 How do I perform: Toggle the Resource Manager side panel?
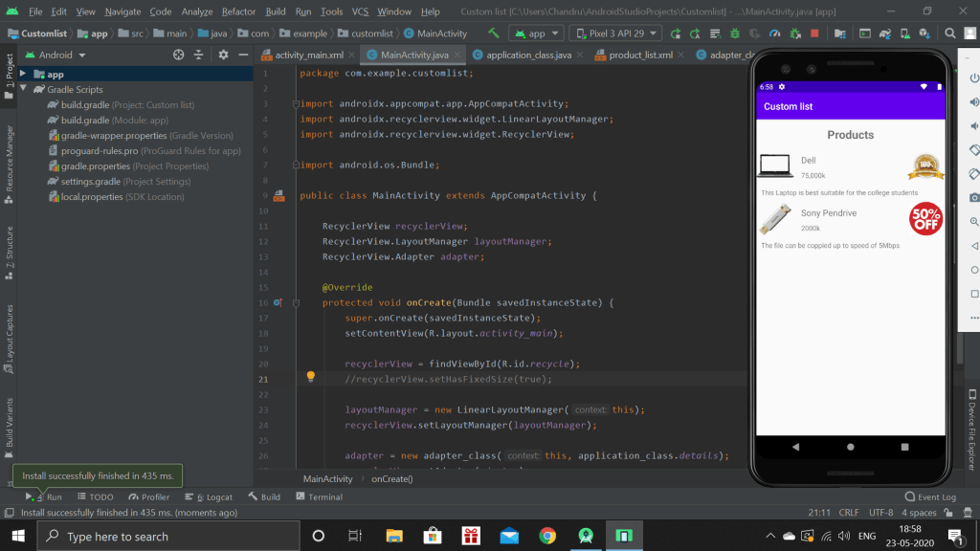coord(10,160)
